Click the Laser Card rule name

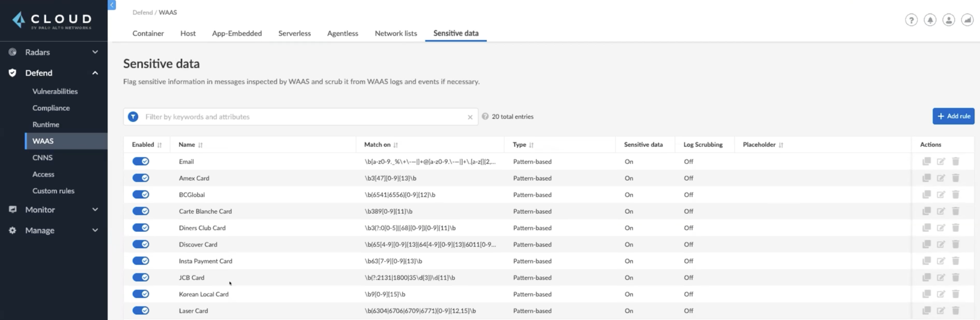pos(193,311)
